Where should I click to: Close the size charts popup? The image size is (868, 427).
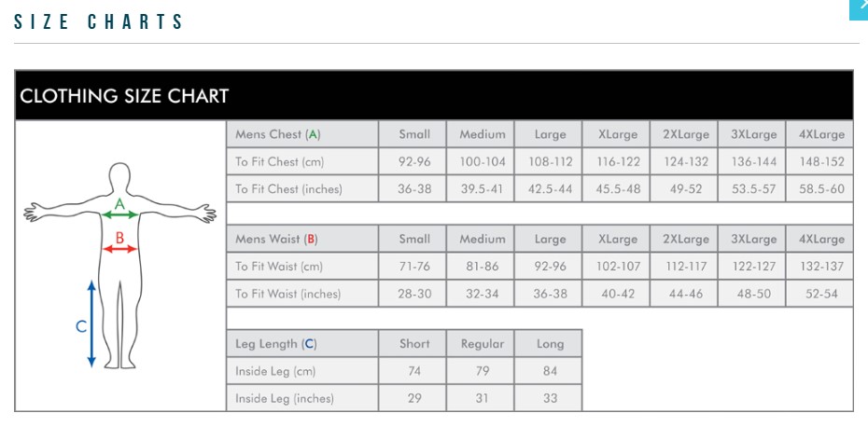(861, 8)
